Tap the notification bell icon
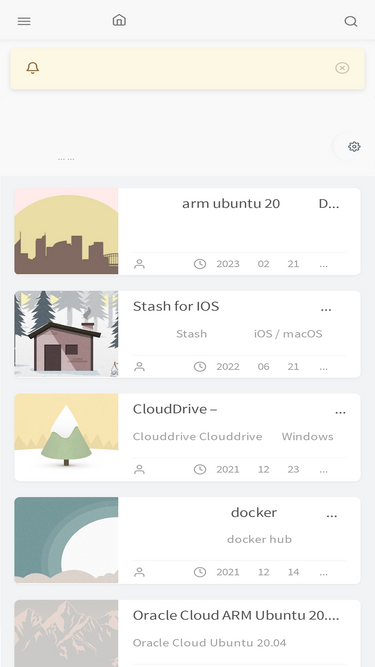 (33, 68)
